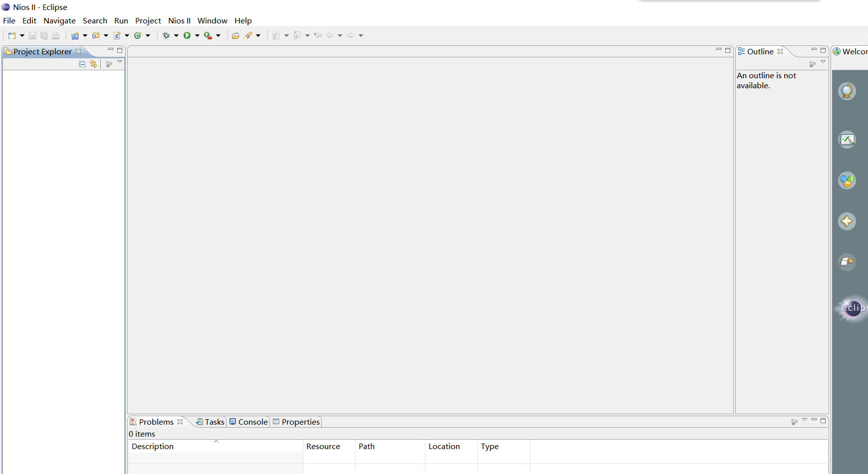Click the Open Element folder icon
This screenshot has width=868, height=474.
pyautogui.click(x=235, y=35)
